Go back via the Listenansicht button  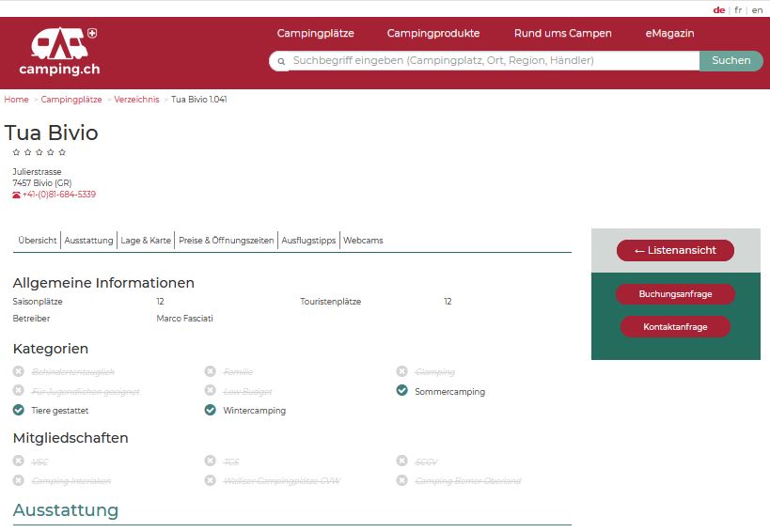click(x=675, y=250)
